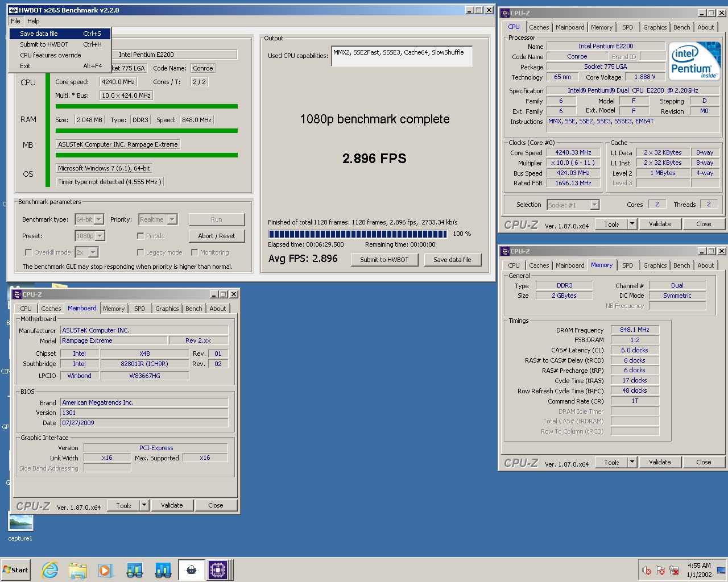Open About tab in Memory-tab CPU-Z window

pyautogui.click(x=705, y=265)
